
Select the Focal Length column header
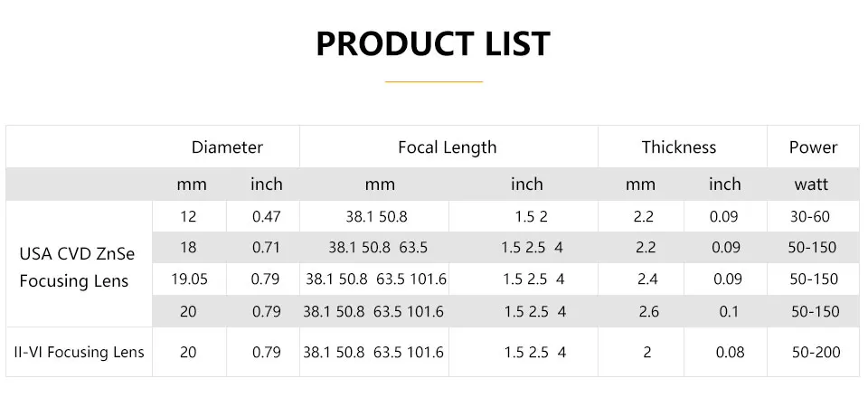point(448,147)
